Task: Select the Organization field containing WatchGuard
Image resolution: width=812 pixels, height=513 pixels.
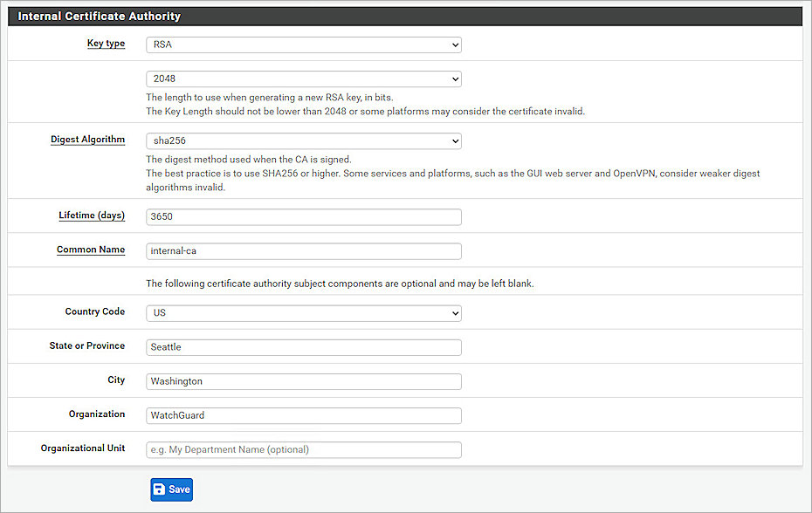Action: pos(303,414)
